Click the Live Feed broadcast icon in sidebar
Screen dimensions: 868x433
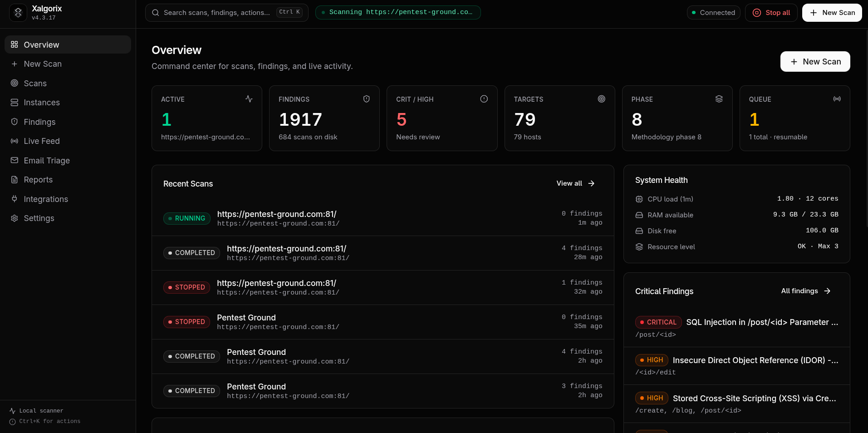(15, 141)
